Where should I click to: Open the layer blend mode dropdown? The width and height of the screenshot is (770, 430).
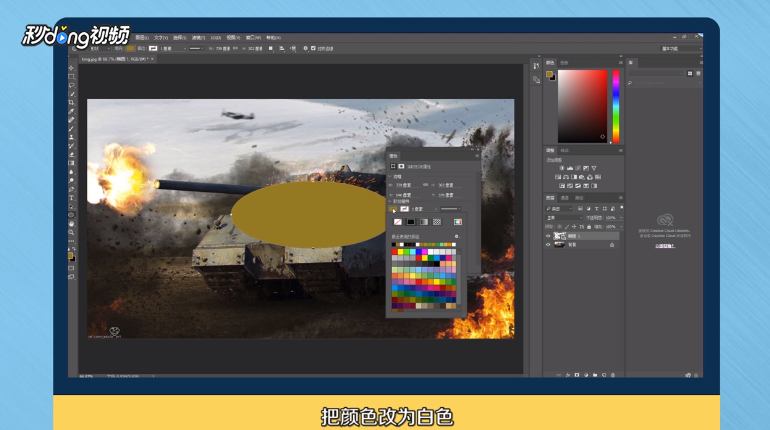[563, 217]
